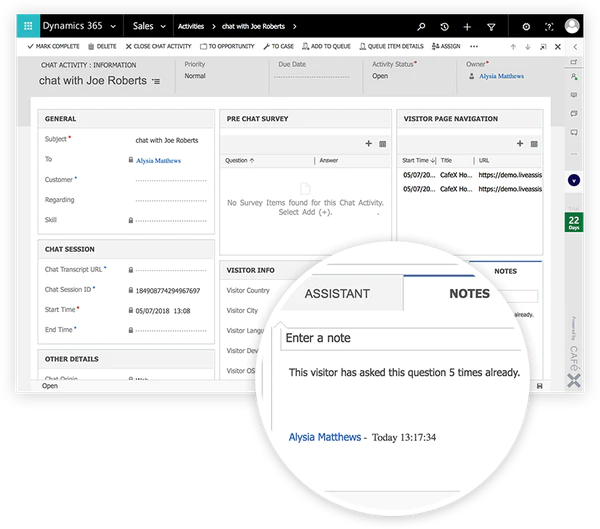Switch to the NOTES tab
The height and width of the screenshot is (529, 600).
pyautogui.click(x=469, y=293)
